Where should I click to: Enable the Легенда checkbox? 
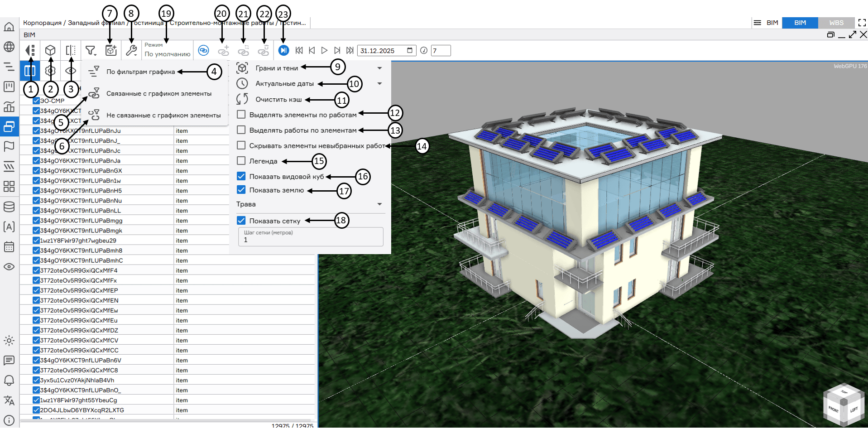pyautogui.click(x=241, y=161)
